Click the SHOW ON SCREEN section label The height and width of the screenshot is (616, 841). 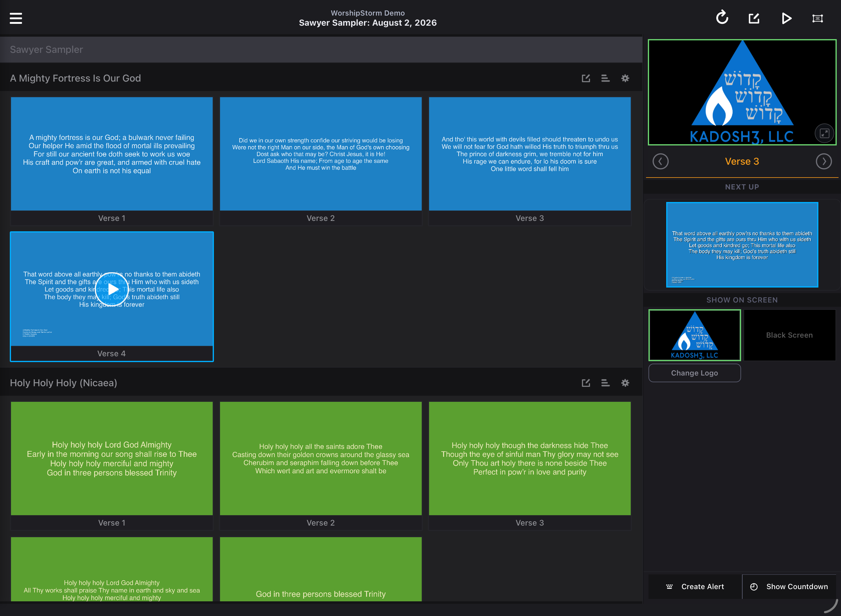point(742,300)
